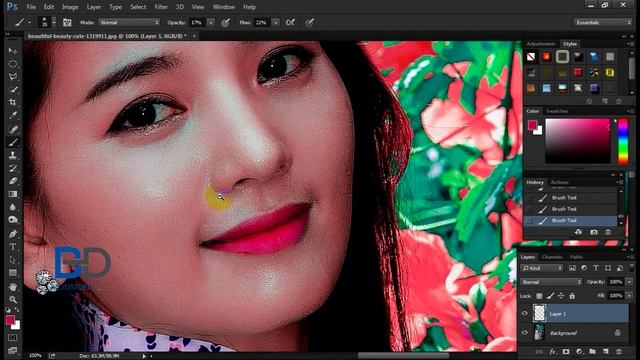Hide Layer 1 using its eye icon
This screenshot has width=640, height=360.
click(525, 313)
